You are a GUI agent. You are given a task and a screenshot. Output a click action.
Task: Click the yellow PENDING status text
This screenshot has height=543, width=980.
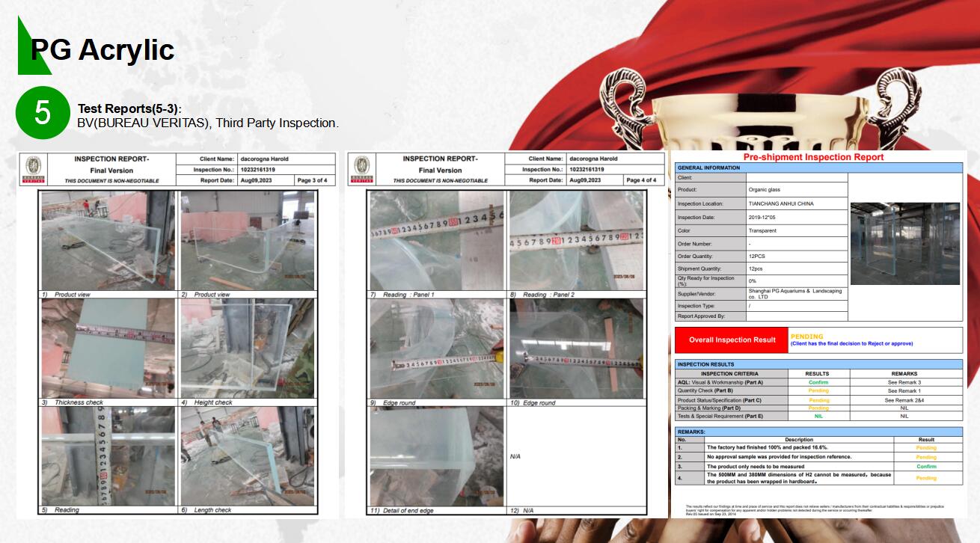(806, 337)
